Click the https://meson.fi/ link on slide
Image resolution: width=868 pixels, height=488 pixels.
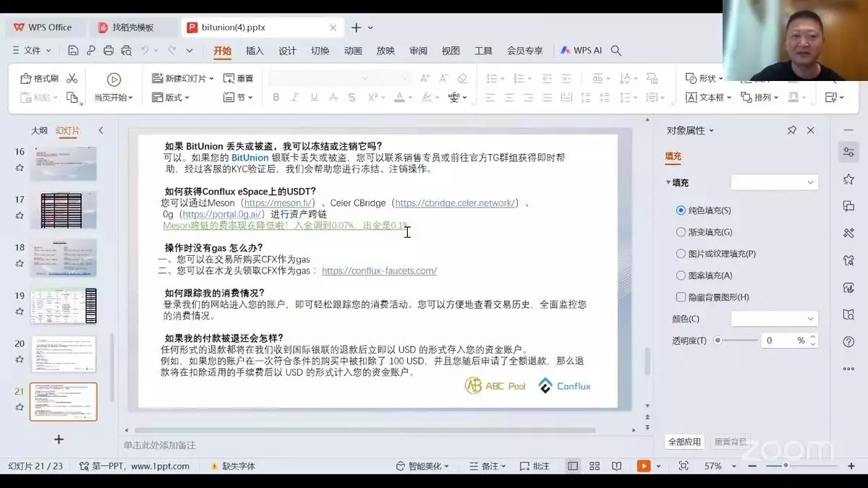(278, 203)
